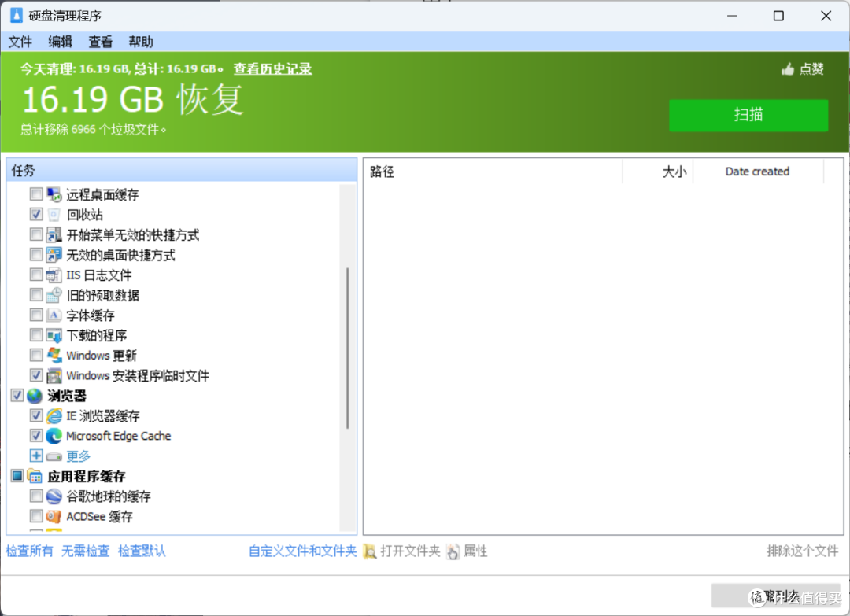Viewport: 850px width, 616px height.
Task: Click the 检查所有 link
Action: (29, 551)
